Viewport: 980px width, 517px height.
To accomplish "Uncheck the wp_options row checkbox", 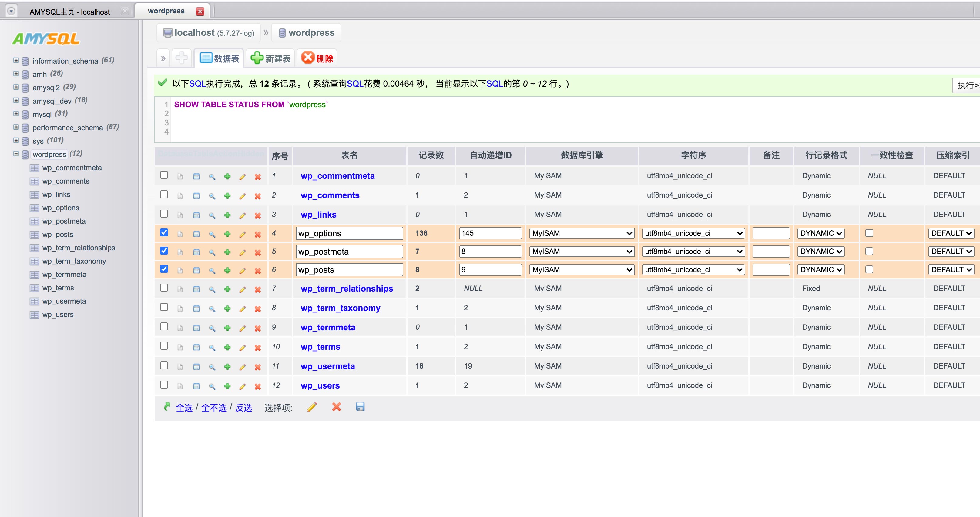I will pyautogui.click(x=164, y=233).
